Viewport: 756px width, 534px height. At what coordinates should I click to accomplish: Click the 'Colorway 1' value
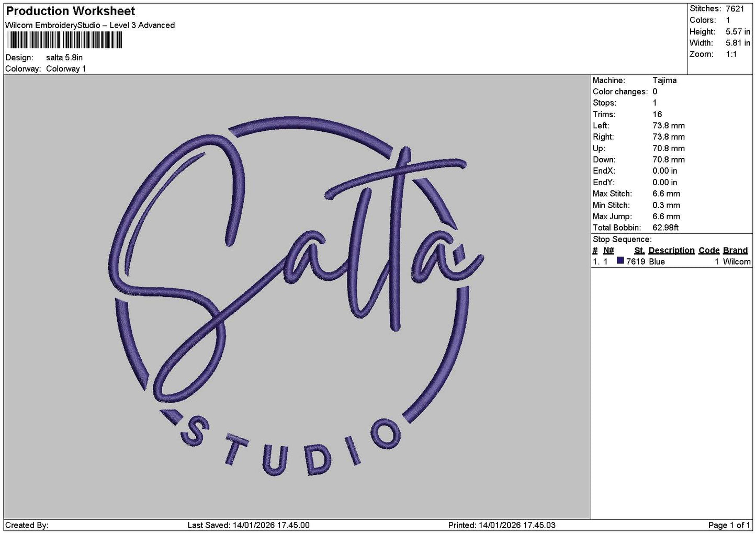[66, 69]
